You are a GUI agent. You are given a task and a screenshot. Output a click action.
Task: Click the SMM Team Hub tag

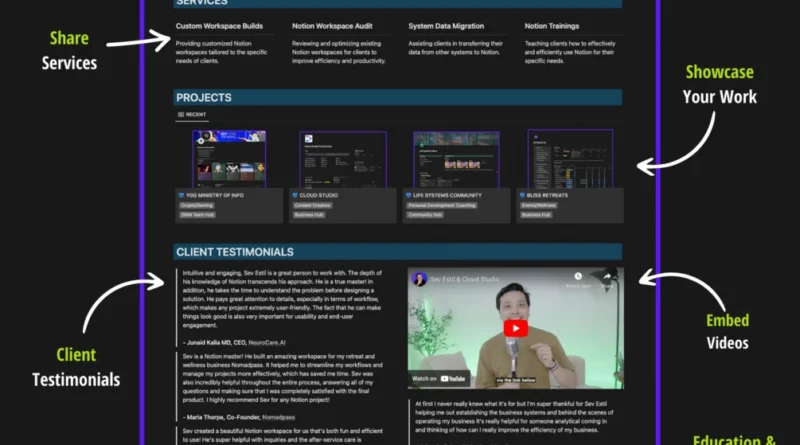pos(197,215)
